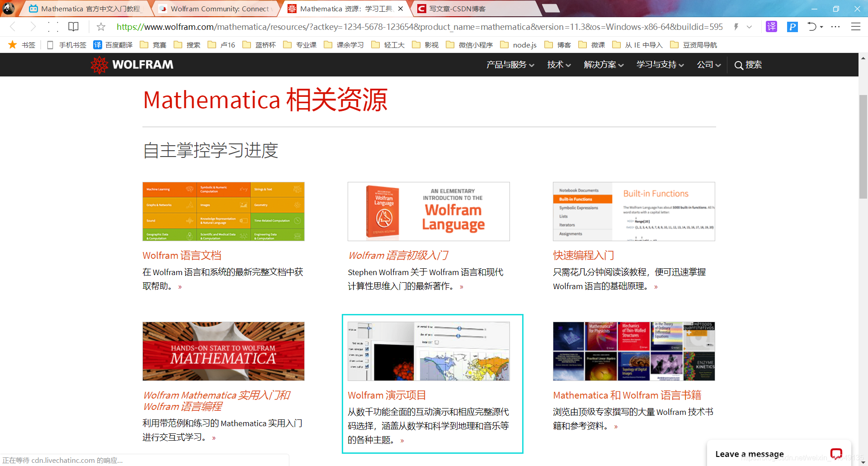Click the Wolfram language documentation grid thumbnail
The image size is (868, 466).
(223, 211)
